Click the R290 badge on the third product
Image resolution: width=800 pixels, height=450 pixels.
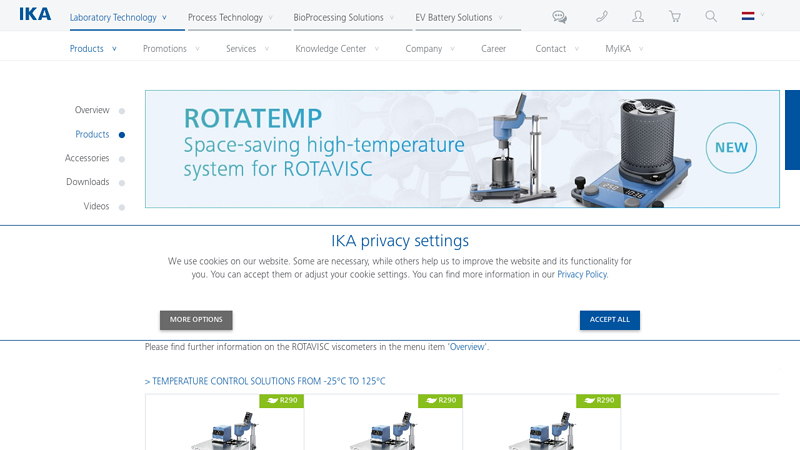point(598,401)
